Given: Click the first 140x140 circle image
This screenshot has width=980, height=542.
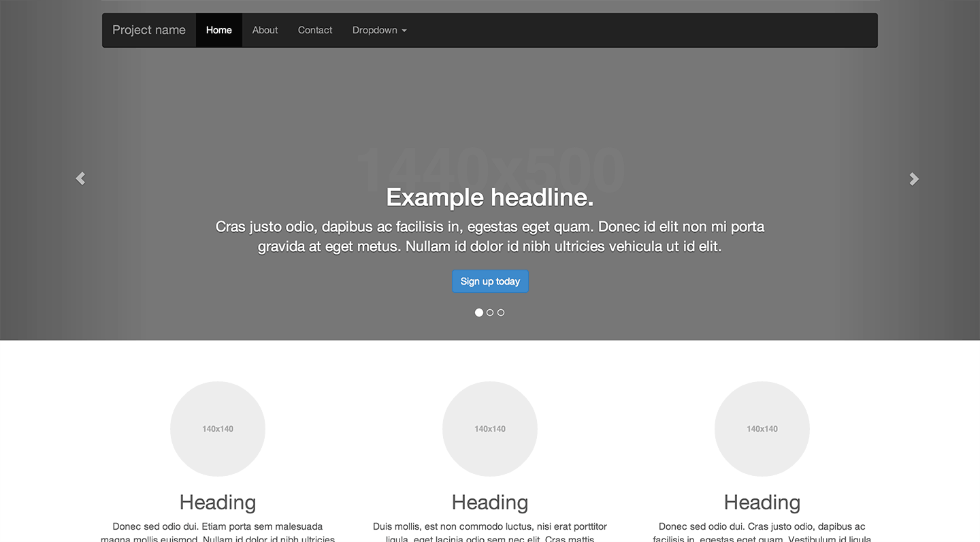Looking at the screenshot, I should click(x=218, y=429).
